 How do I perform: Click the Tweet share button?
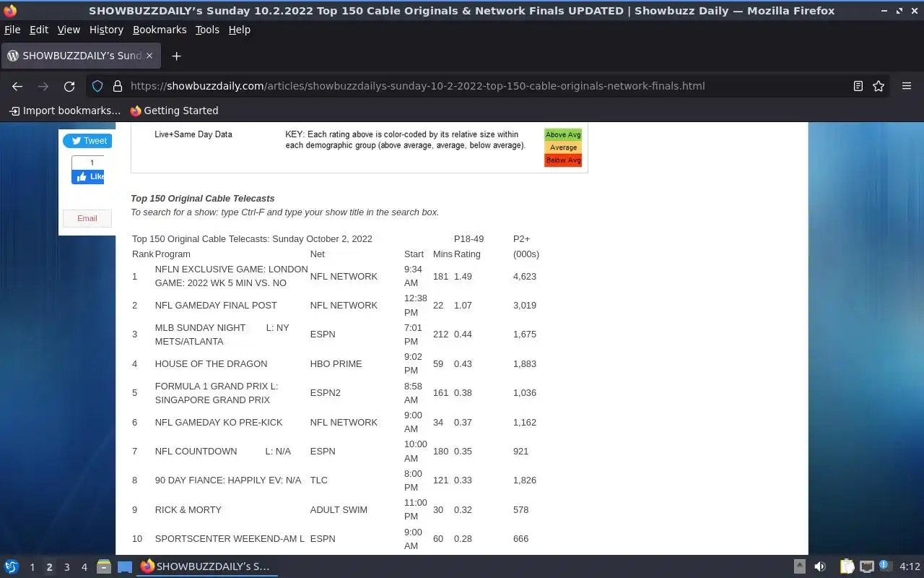87,141
